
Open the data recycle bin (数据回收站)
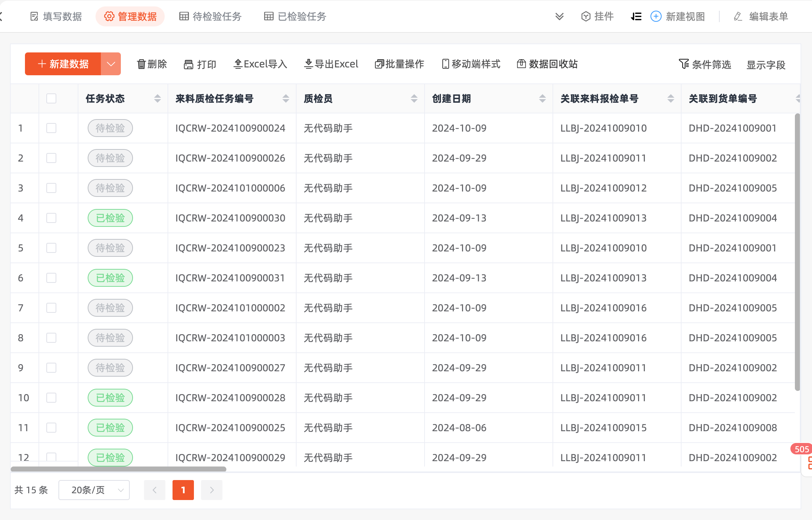click(547, 64)
